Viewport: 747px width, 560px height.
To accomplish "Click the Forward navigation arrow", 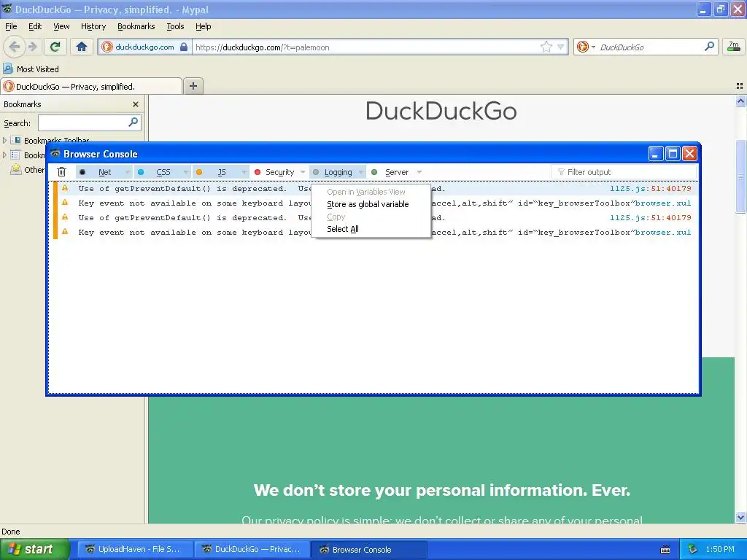I will tap(32, 47).
